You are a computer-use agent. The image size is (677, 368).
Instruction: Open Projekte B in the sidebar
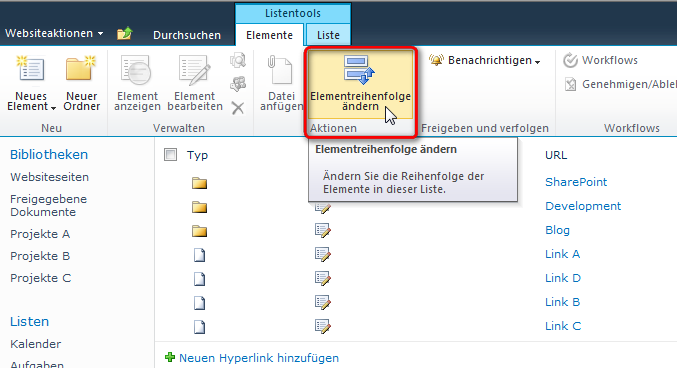pos(40,256)
